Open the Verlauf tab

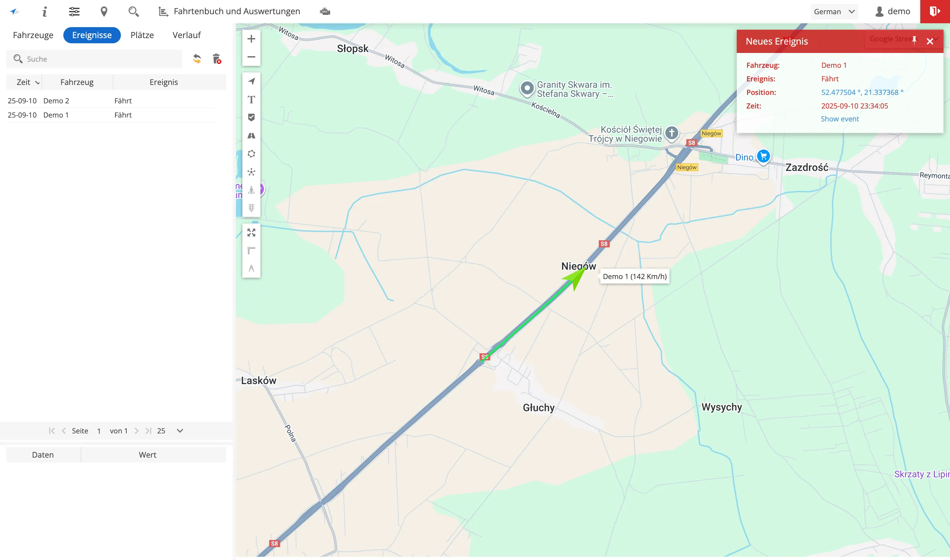[186, 35]
